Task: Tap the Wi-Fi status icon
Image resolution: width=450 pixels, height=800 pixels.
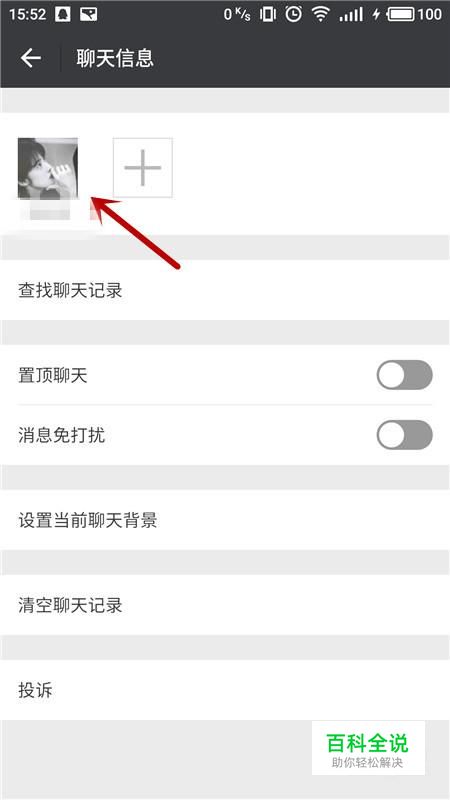Action: coord(321,14)
